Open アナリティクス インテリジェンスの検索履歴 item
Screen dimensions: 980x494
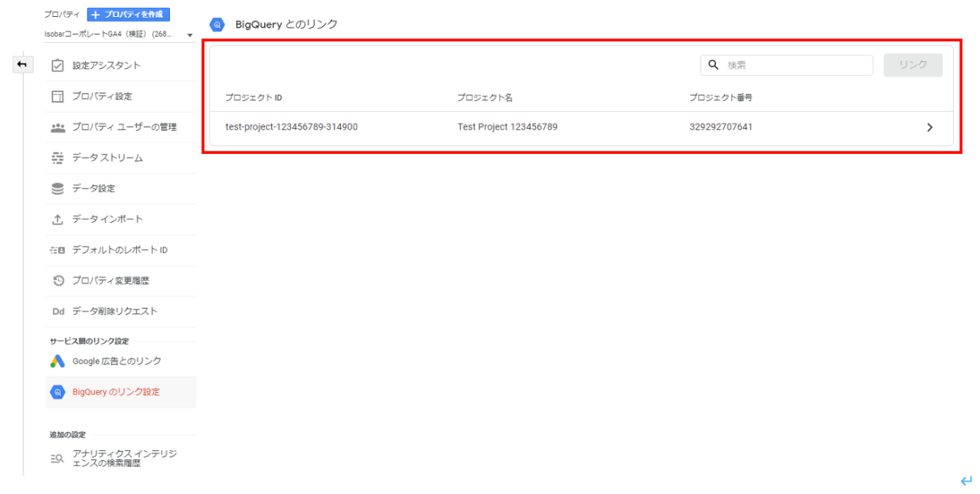point(124,458)
